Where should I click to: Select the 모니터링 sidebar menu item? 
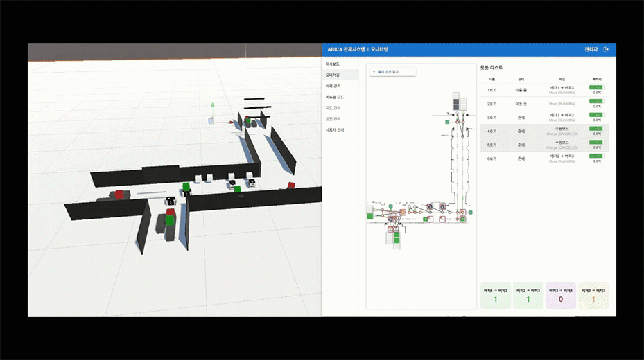[333, 75]
